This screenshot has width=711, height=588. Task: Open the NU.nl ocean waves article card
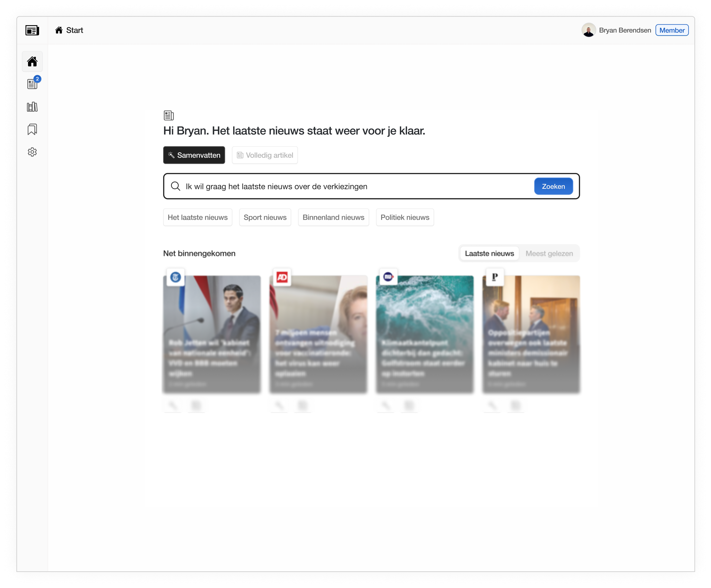tap(425, 334)
